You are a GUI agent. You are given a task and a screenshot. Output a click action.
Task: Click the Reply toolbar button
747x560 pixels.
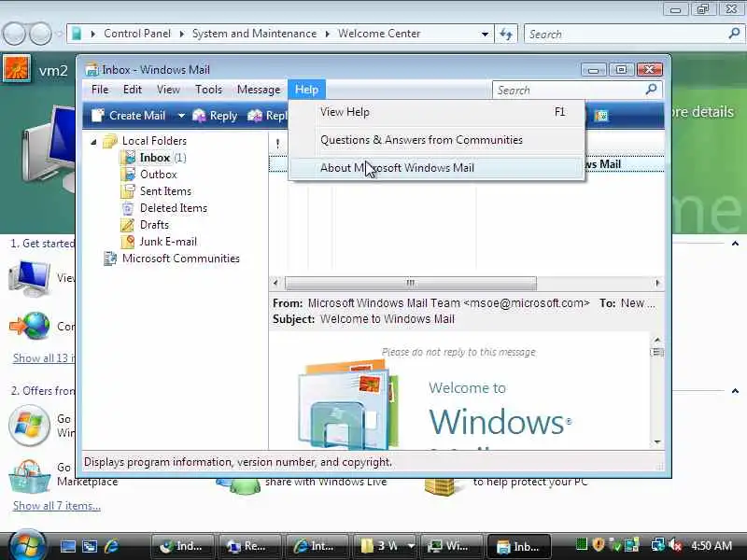click(215, 115)
